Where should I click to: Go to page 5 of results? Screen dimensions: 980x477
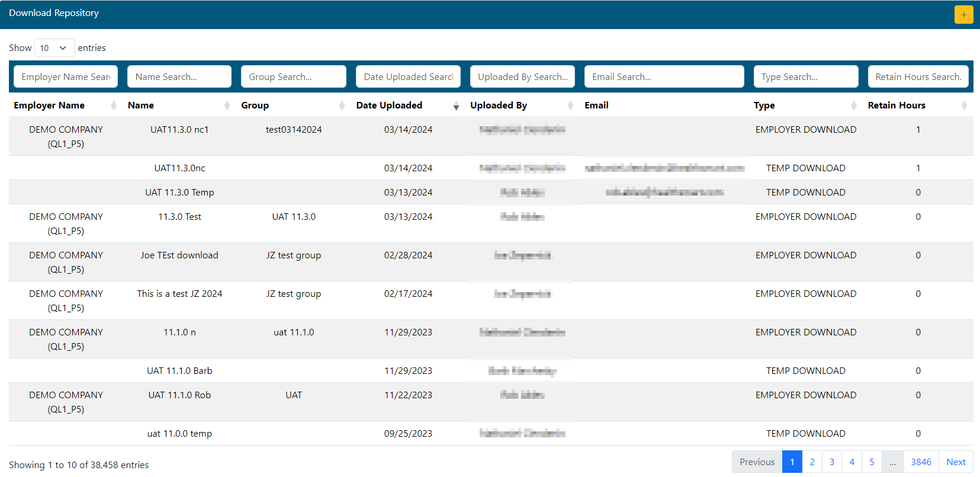tap(872, 462)
